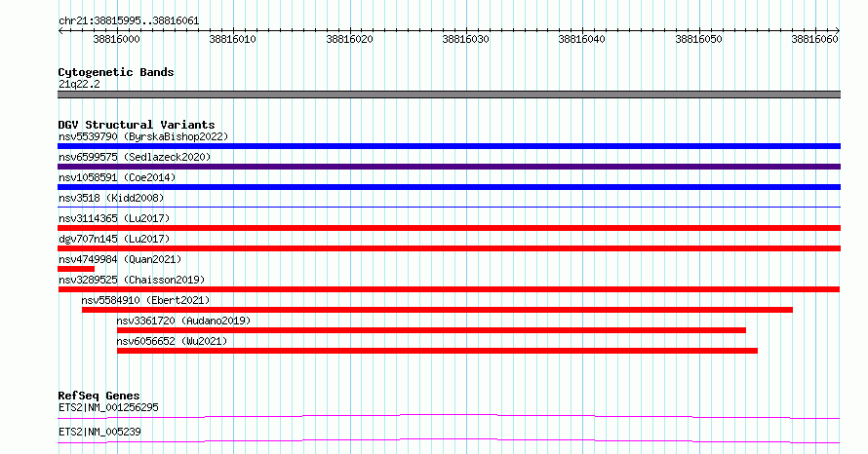Image resolution: width=868 pixels, height=454 pixels.
Task: Select the red bar under dgv707n145
Action: point(449,248)
